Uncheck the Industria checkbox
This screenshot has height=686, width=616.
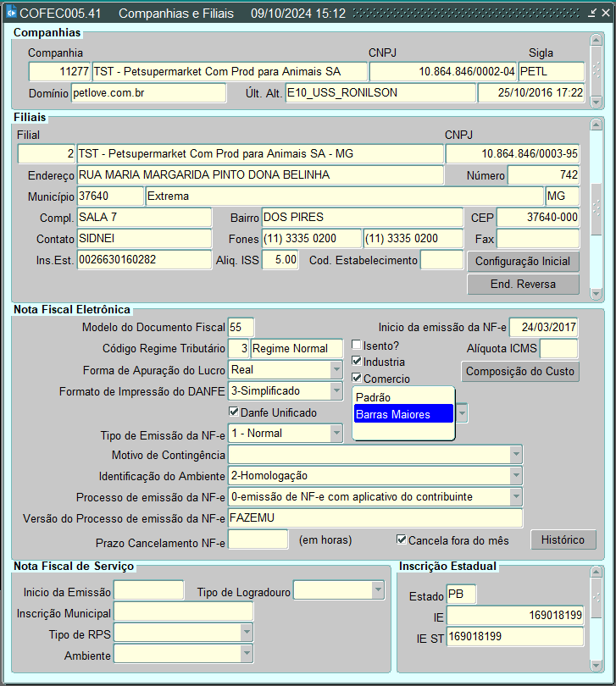click(357, 362)
